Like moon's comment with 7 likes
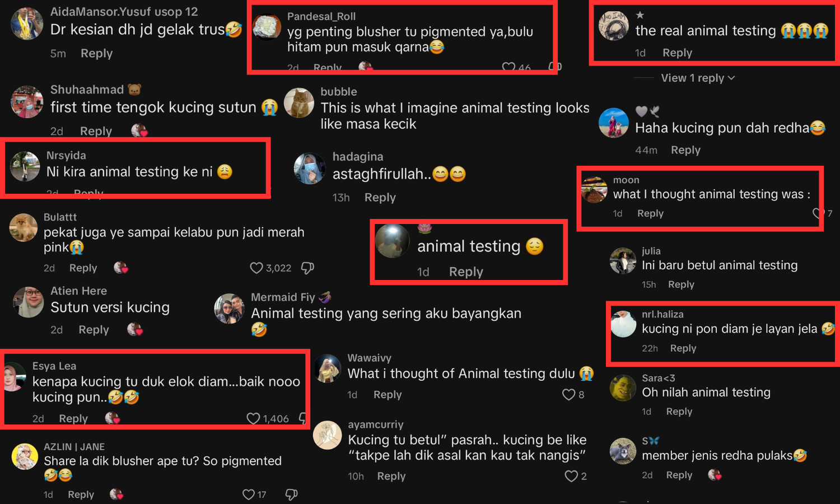Image resolution: width=840 pixels, height=504 pixels. coord(818,213)
